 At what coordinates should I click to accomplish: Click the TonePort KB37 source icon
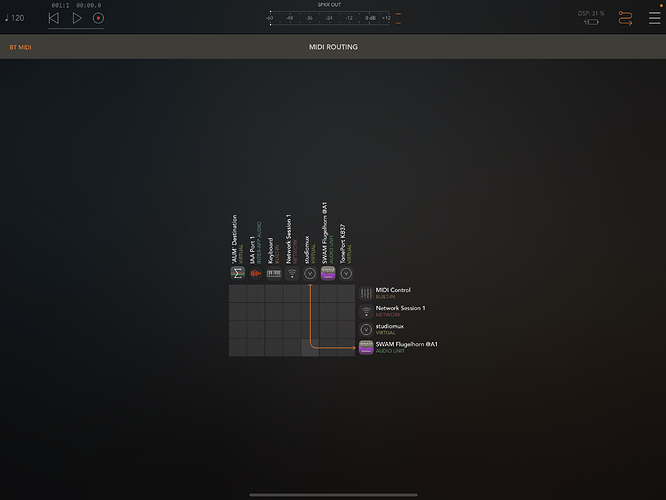(346, 273)
